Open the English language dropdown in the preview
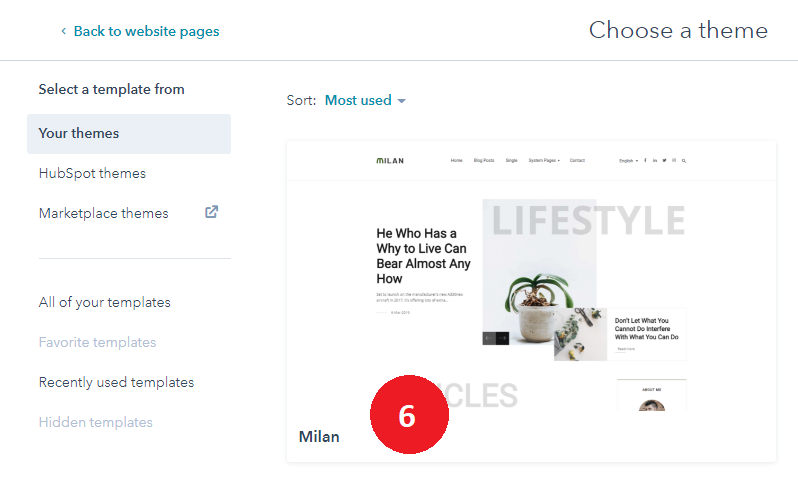 pos(628,160)
